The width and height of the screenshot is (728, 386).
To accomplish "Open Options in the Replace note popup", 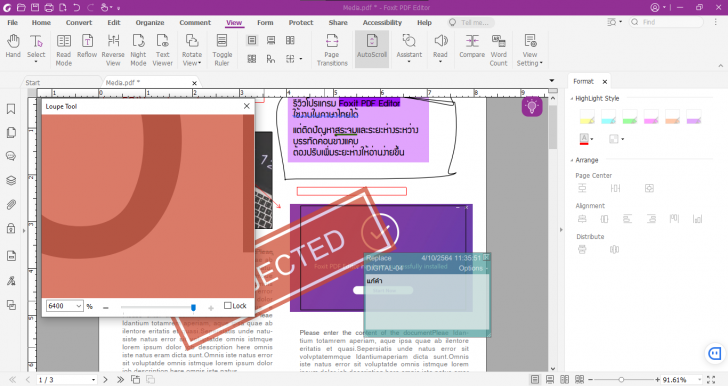I will click(x=472, y=268).
